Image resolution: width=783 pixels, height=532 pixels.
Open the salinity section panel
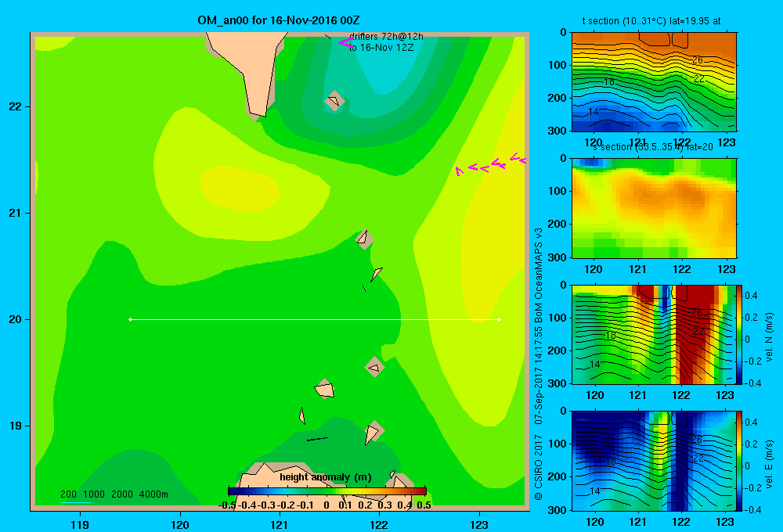pyautogui.click(x=654, y=208)
